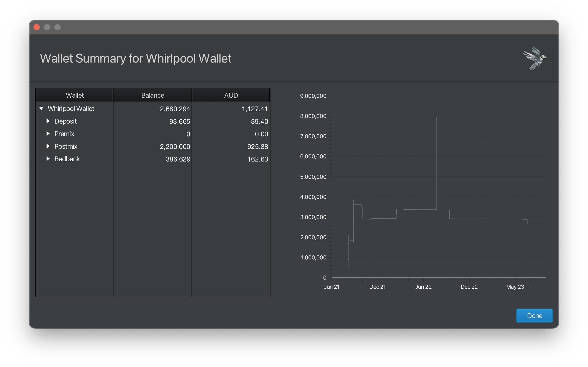Click the 9,000,000 y-axis label
588x367 pixels.
pyautogui.click(x=313, y=96)
